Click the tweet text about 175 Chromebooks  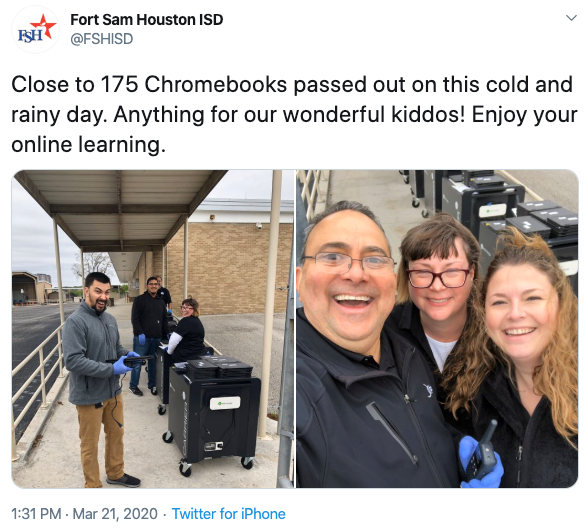294,114
